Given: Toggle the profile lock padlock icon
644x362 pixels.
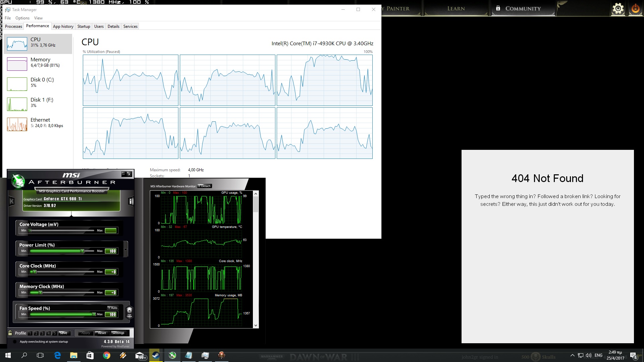Looking at the screenshot, I should coord(10,333).
